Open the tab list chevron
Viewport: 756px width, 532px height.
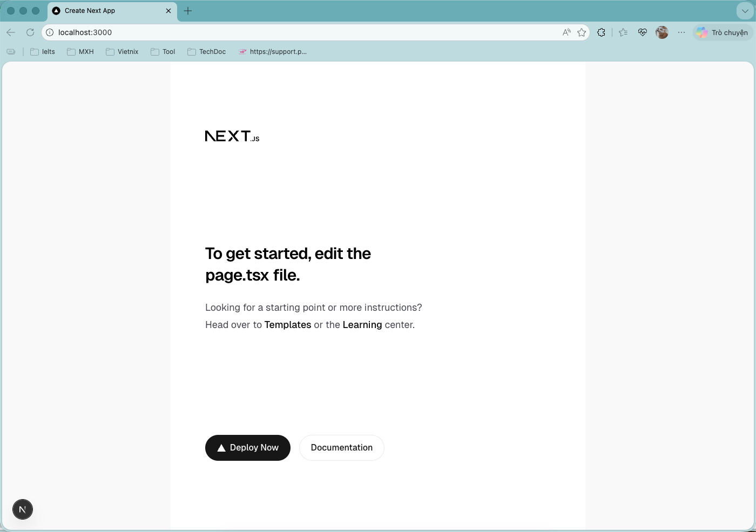746,11
